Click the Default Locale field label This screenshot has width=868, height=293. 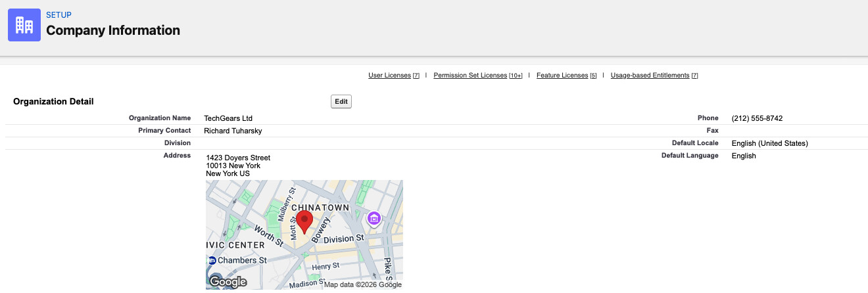tap(695, 143)
